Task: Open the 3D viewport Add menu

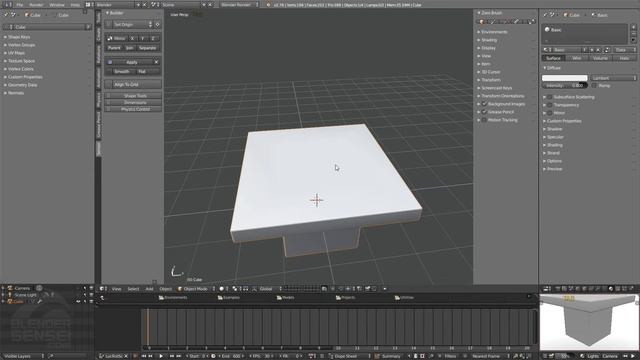Action: coord(149,289)
